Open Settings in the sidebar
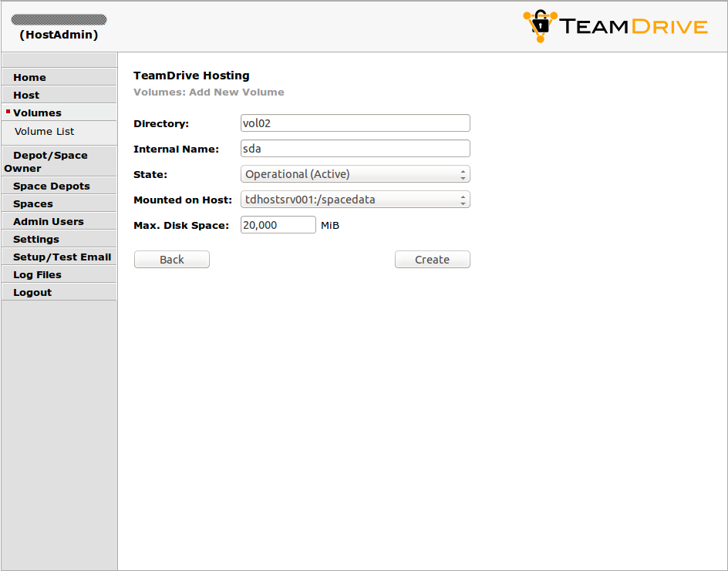Viewport: 728px width, 571px height. point(36,239)
